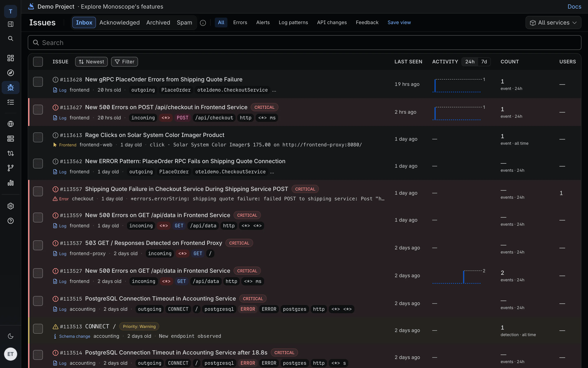Select the Errors filter tab

point(240,22)
